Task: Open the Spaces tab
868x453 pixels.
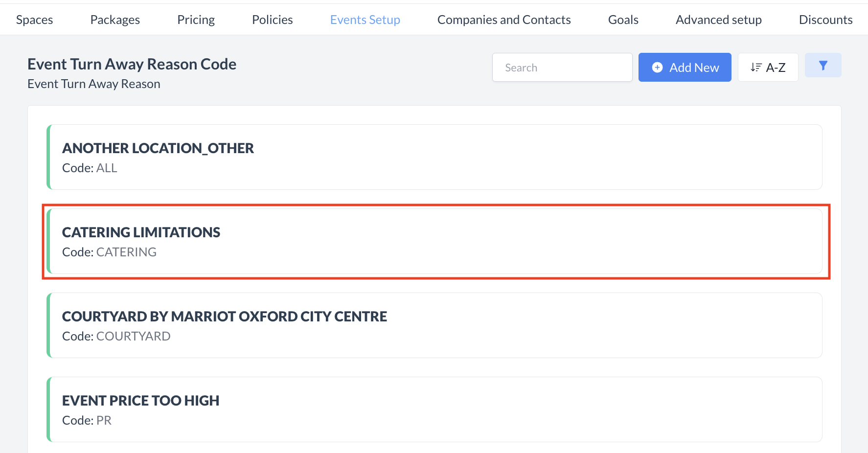Action: [x=34, y=20]
